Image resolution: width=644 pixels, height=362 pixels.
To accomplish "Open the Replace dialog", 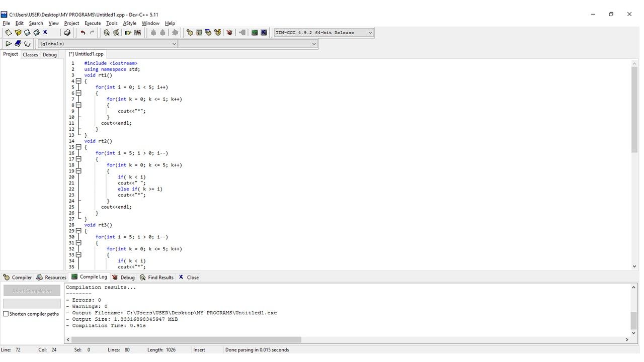I will click(x=115, y=32).
